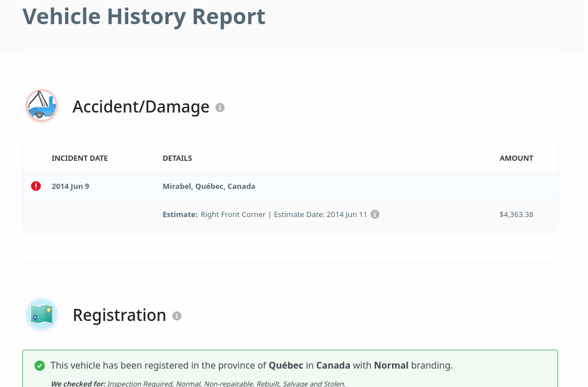Click the red alert incident icon
The width and height of the screenshot is (588, 387).
[36, 186]
